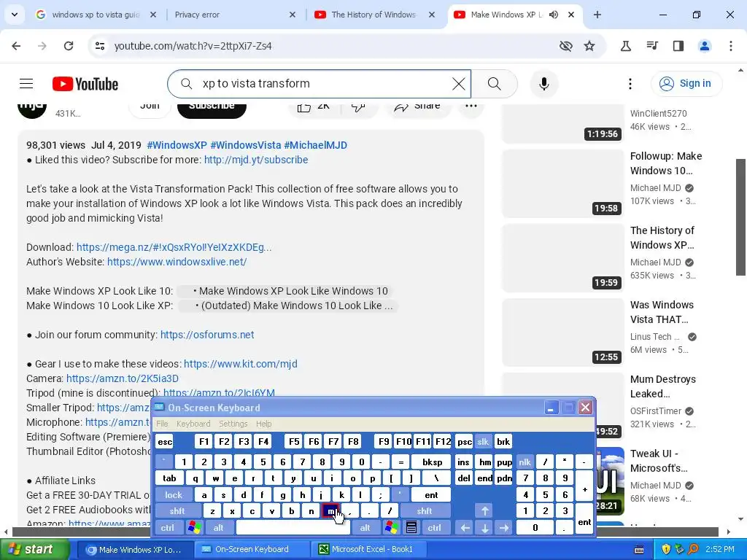Toggle the nlk num lock key
The width and height of the screenshot is (747, 560).
(x=525, y=462)
